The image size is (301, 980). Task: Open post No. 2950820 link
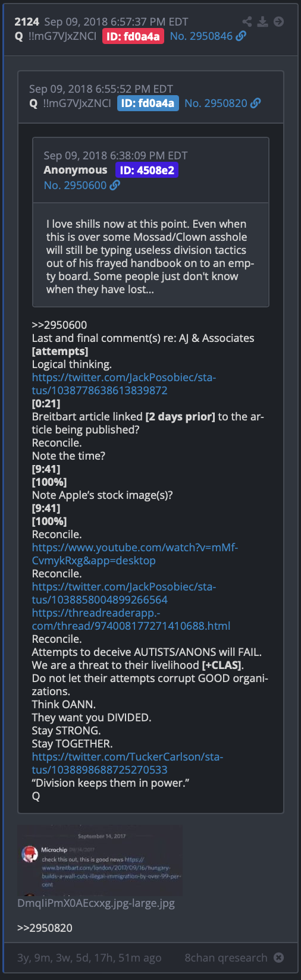click(x=215, y=103)
